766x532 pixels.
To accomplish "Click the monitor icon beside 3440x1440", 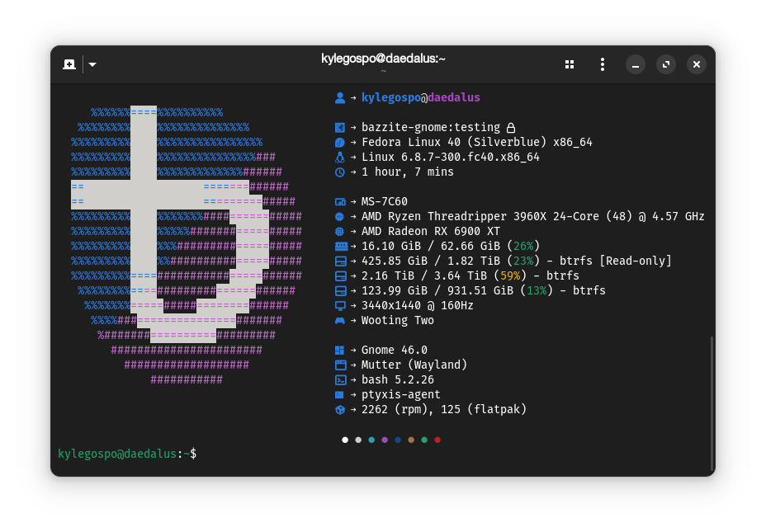I will pyautogui.click(x=340, y=306).
